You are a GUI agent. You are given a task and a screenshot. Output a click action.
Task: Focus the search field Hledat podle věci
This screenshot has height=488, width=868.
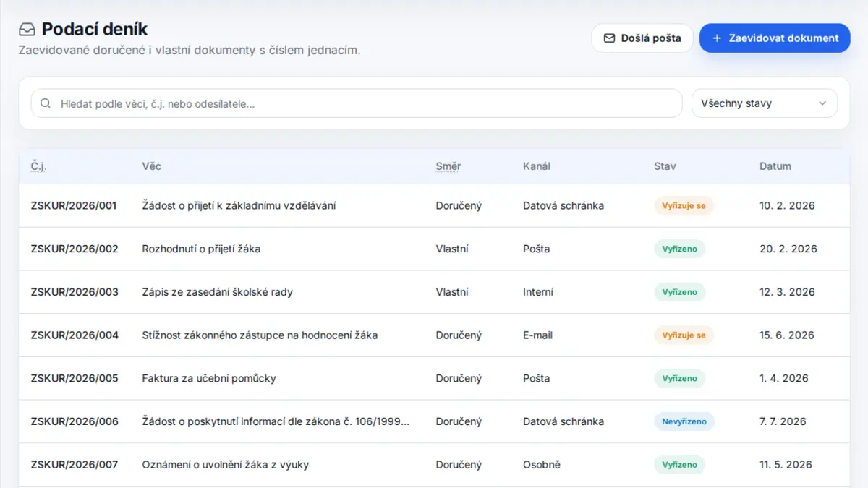tap(357, 103)
